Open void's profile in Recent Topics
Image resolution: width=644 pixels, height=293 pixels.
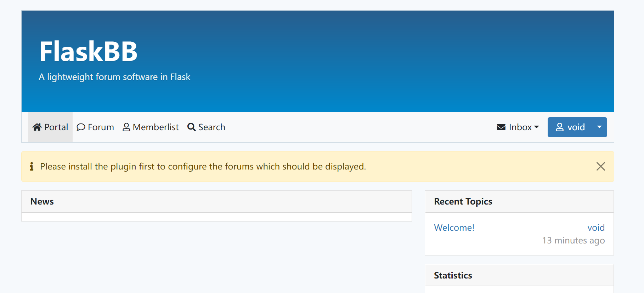pos(596,228)
